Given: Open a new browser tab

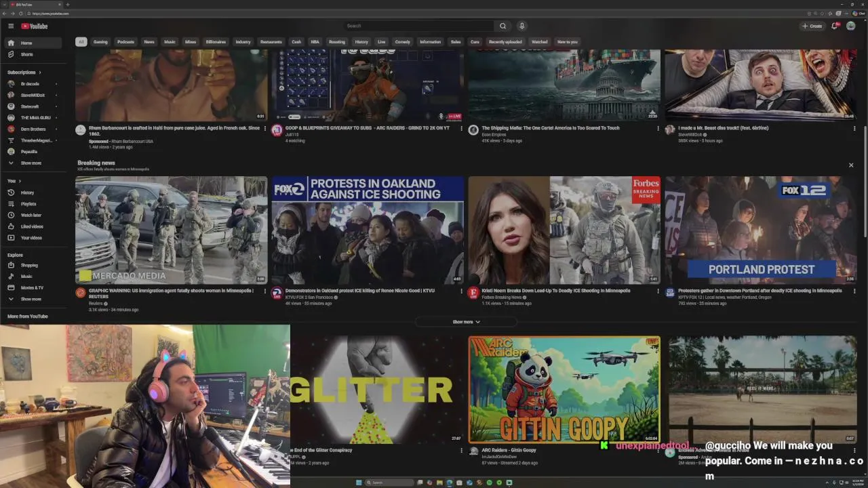Looking at the screenshot, I should point(67,5).
